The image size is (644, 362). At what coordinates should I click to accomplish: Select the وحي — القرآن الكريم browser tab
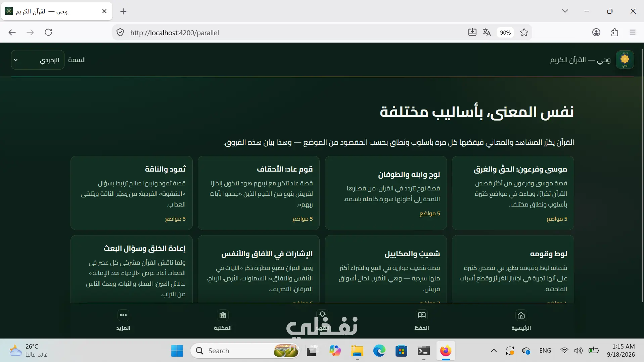[x=57, y=11]
